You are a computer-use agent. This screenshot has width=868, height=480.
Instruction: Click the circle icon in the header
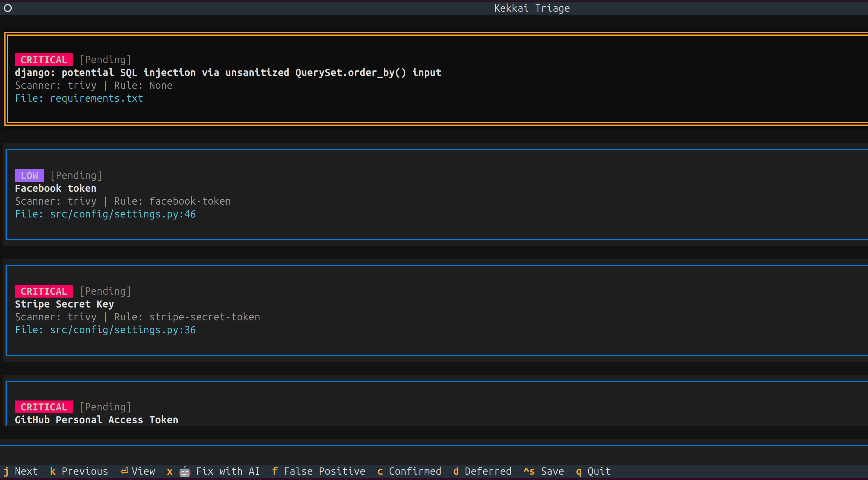8,8
